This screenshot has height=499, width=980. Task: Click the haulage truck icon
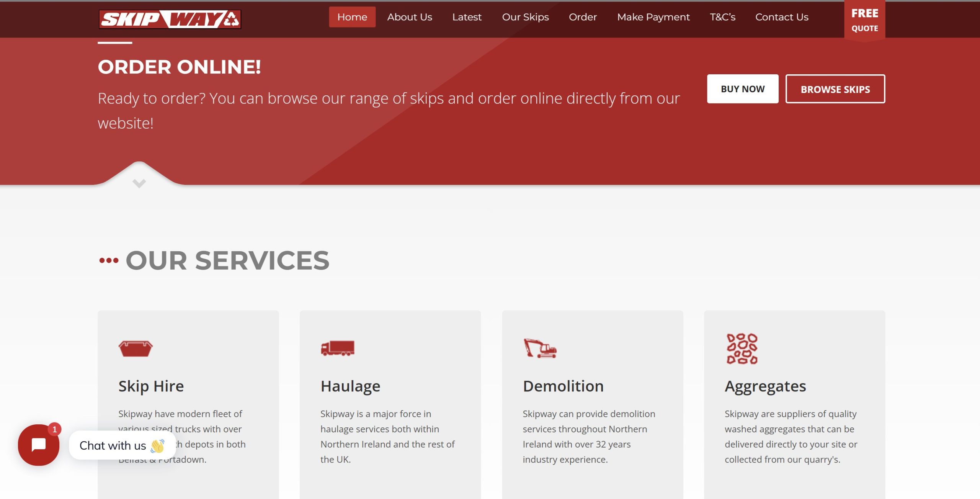pyautogui.click(x=337, y=348)
